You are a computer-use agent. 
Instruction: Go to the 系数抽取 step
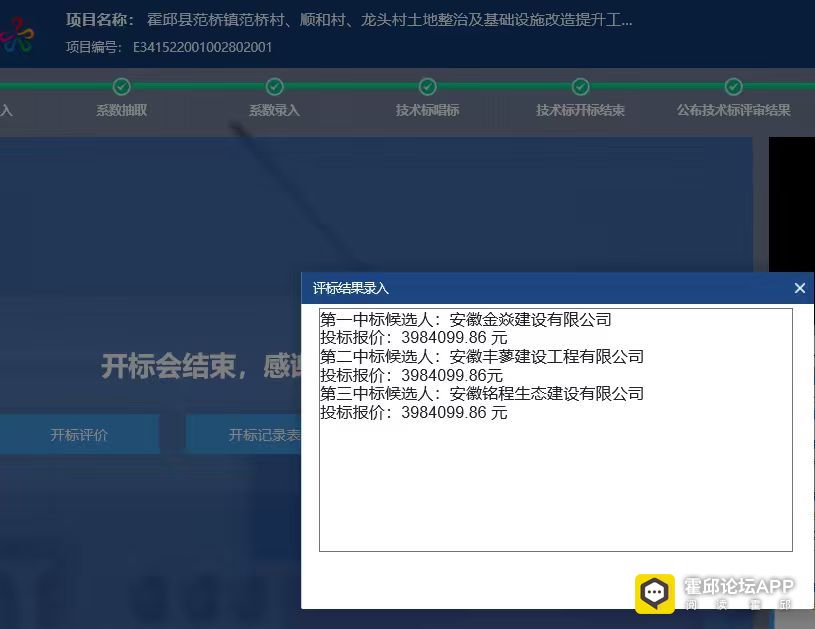tap(121, 110)
